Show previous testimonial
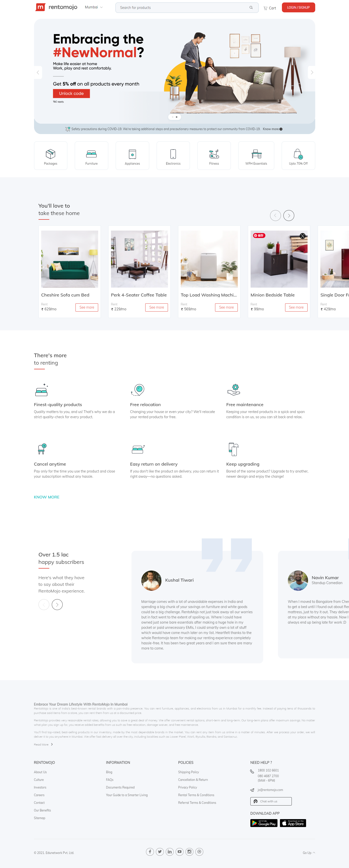 point(44,605)
